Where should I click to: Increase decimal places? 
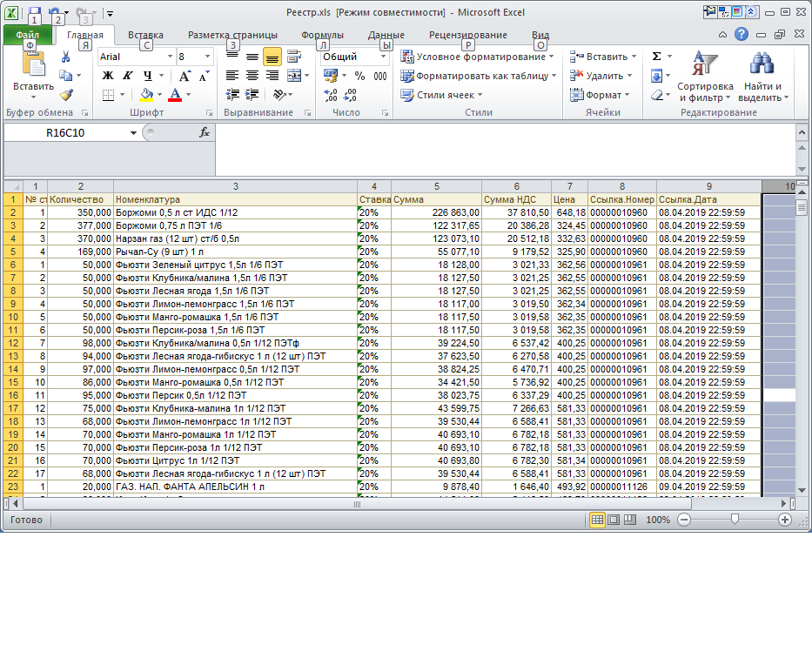[331, 95]
